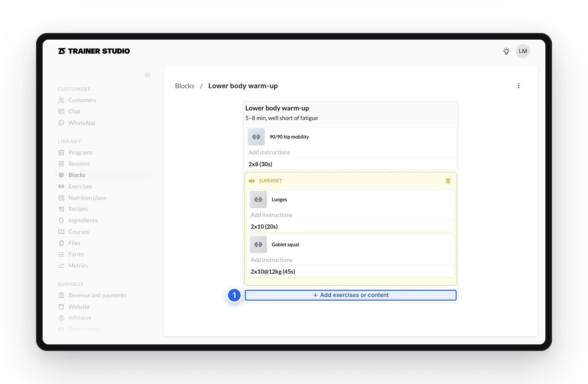Viewport: 588px width, 384px height.
Task: Click the Trainer Studio logo
Action: (x=94, y=51)
